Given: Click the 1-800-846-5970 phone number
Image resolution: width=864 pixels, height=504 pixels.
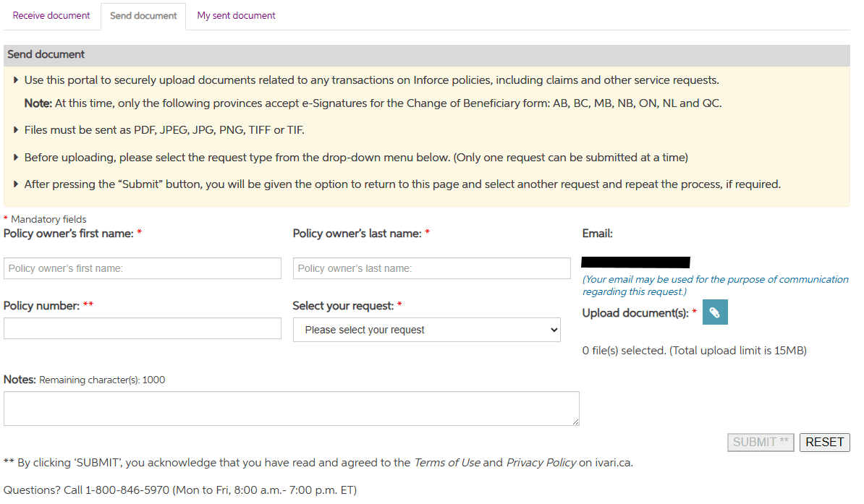Looking at the screenshot, I should [x=127, y=490].
